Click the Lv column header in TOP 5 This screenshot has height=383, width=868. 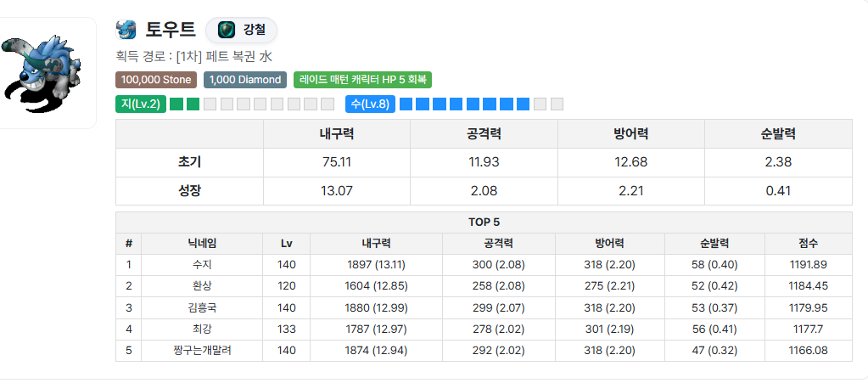click(x=287, y=243)
